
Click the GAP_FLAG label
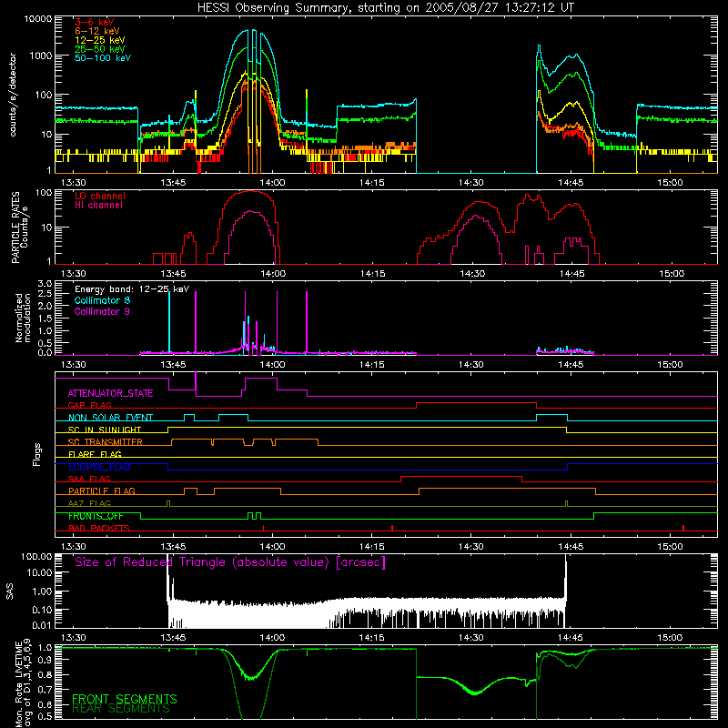pyautogui.click(x=89, y=405)
